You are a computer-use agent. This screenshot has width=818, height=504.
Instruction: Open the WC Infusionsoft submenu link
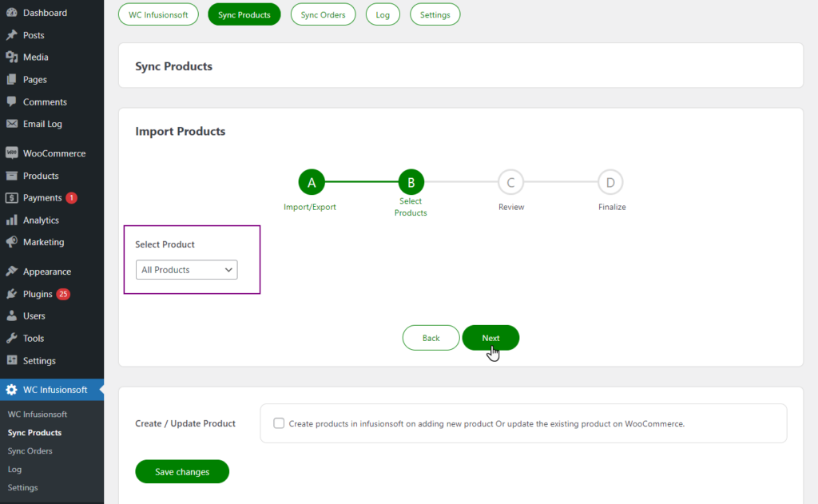37,415
